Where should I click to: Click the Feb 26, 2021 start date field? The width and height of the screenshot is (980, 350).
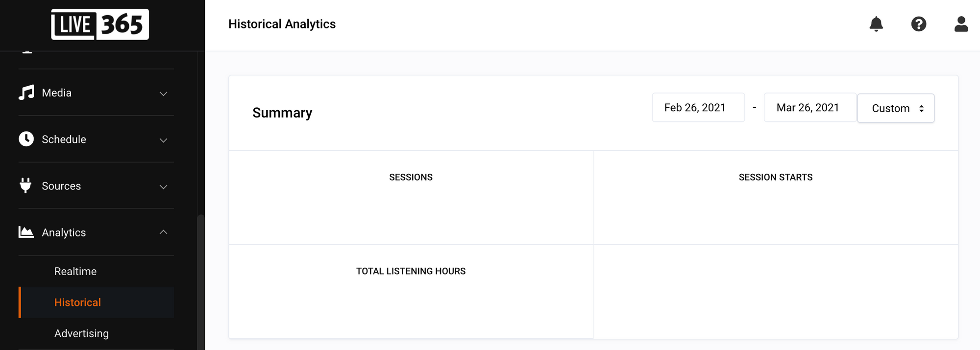(x=698, y=108)
